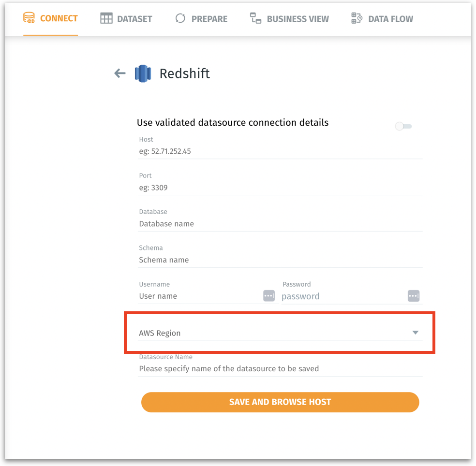Screen dimensions: 476x466
Task: Go back using the left arrow
Action: pos(119,73)
